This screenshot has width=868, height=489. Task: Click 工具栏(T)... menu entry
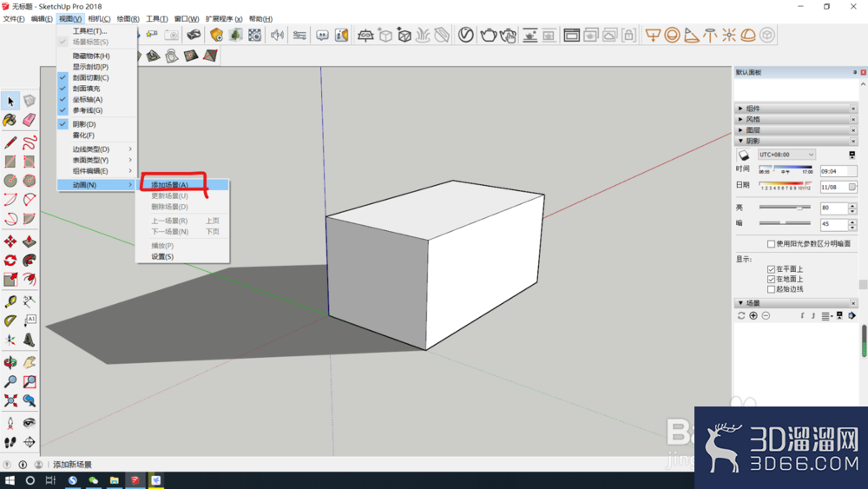pos(97,31)
